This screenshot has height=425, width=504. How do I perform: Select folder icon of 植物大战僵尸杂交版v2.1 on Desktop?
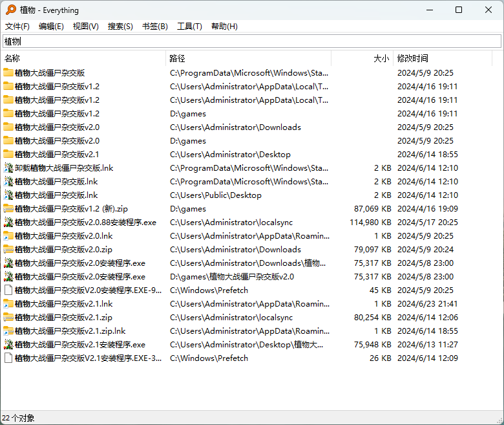[8, 155]
